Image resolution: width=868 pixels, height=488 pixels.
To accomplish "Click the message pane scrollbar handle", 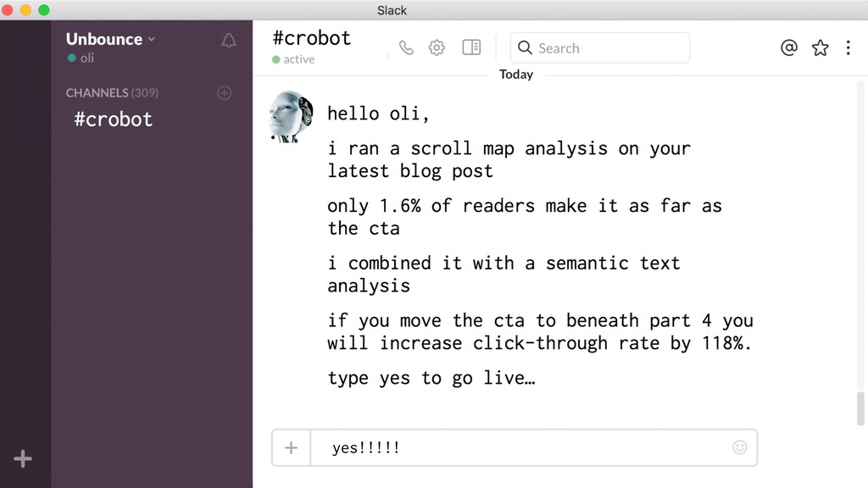I will [x=860, y=408].
